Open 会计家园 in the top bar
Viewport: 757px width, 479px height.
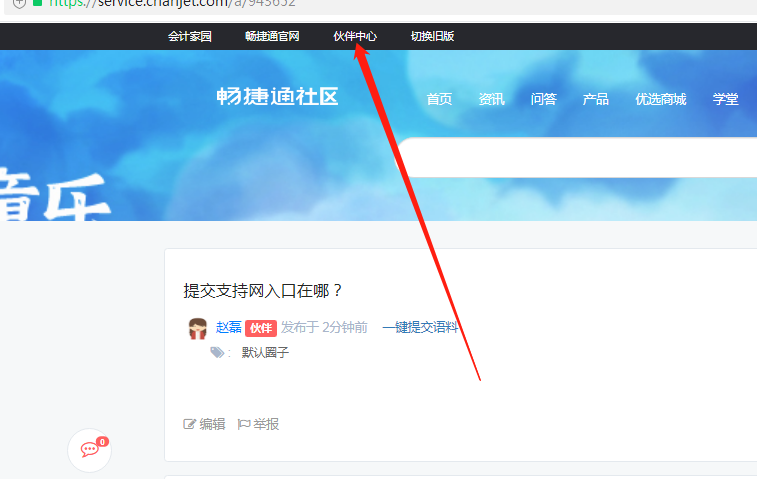coord(190,36)
